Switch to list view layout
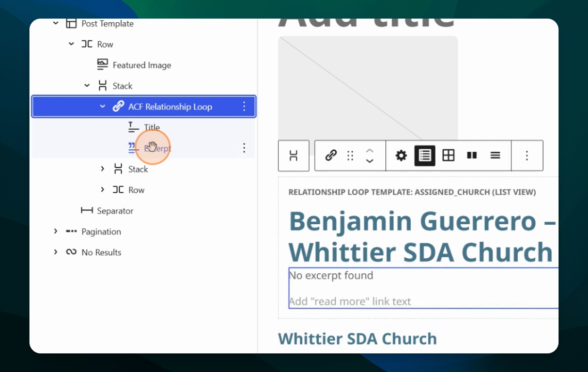Image resolution: width=588 pixels, height=372 pixels. 425,155
